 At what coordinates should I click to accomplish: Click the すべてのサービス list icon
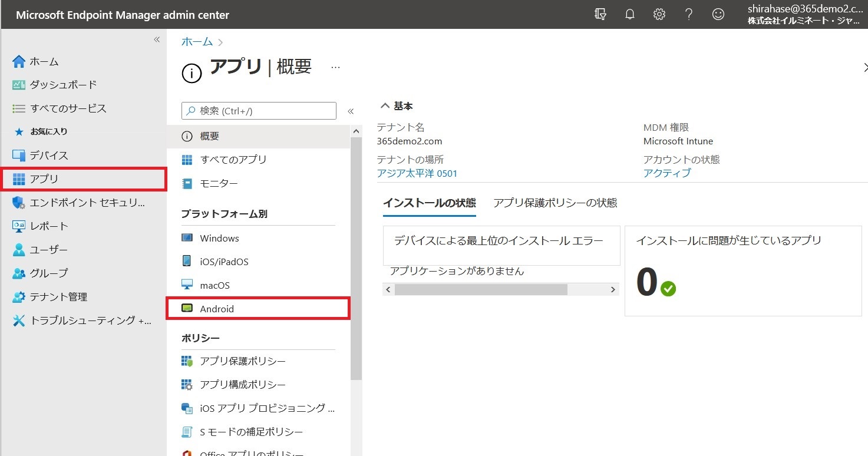(x=19, y=108)
